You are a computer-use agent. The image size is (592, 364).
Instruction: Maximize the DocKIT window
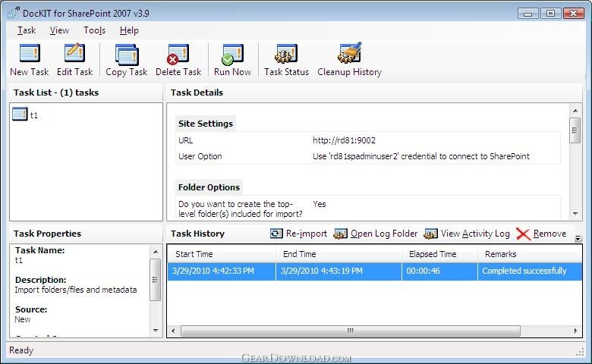(x=550, y=13)
